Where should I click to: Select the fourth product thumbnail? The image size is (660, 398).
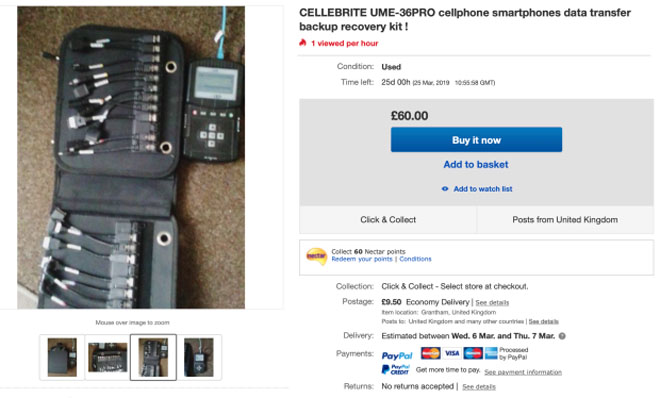(x=199, y=357)
